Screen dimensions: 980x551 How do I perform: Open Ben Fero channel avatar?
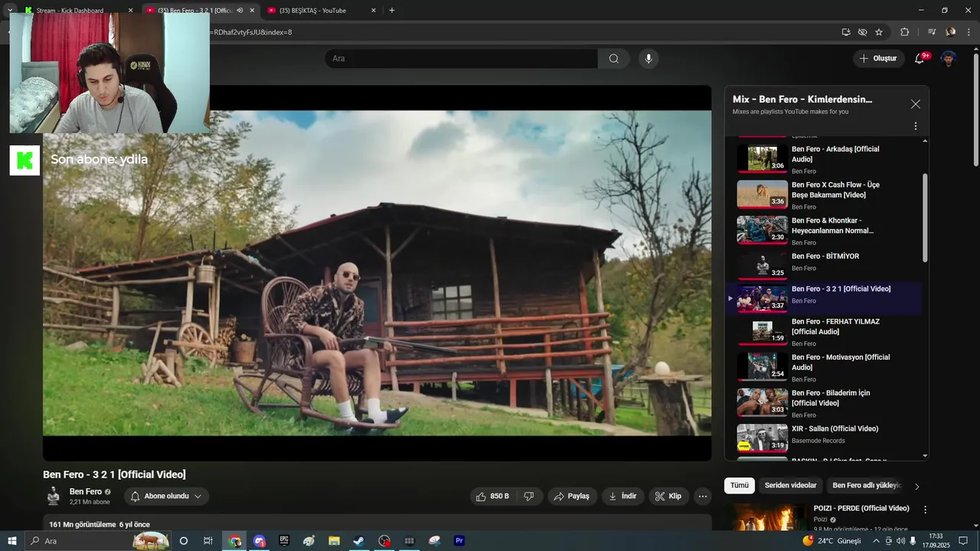pyautogui.click(x=53, y=496)
